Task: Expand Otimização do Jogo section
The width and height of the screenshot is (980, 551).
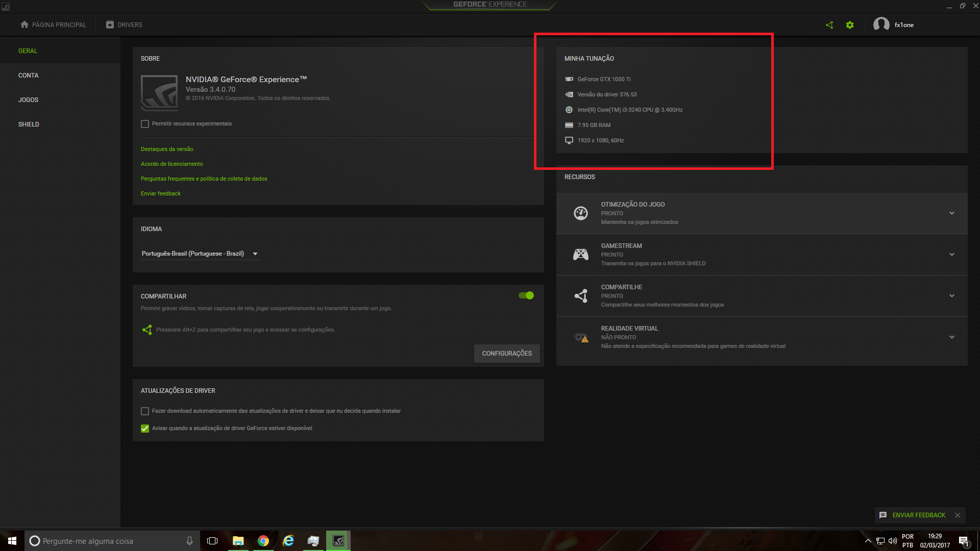Action: pos(952,213)
